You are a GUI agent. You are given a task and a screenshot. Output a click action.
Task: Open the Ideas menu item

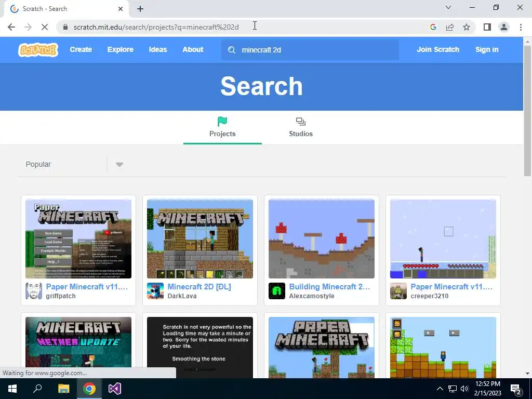[158, 49]
